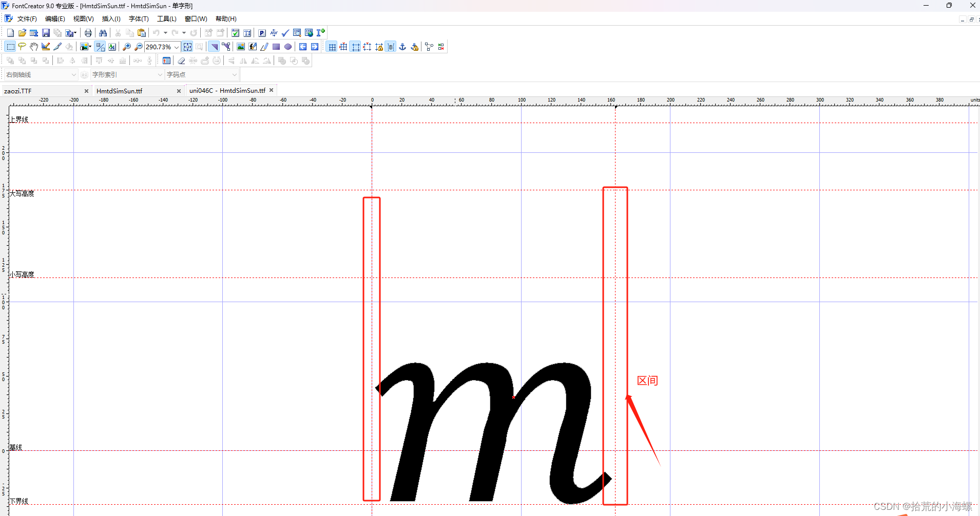Toggle the bearings B display button
Image resolution: width=980 pixels, height=516 pixels.
[x=391, y=47]
